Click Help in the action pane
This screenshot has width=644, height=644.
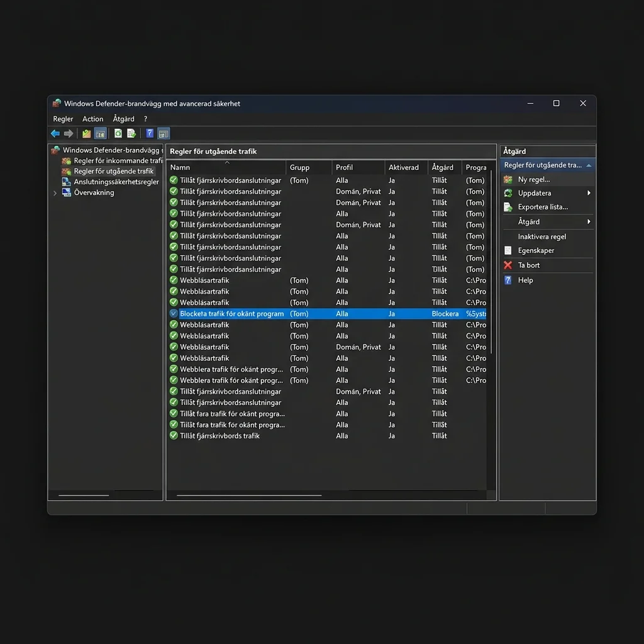525,280
